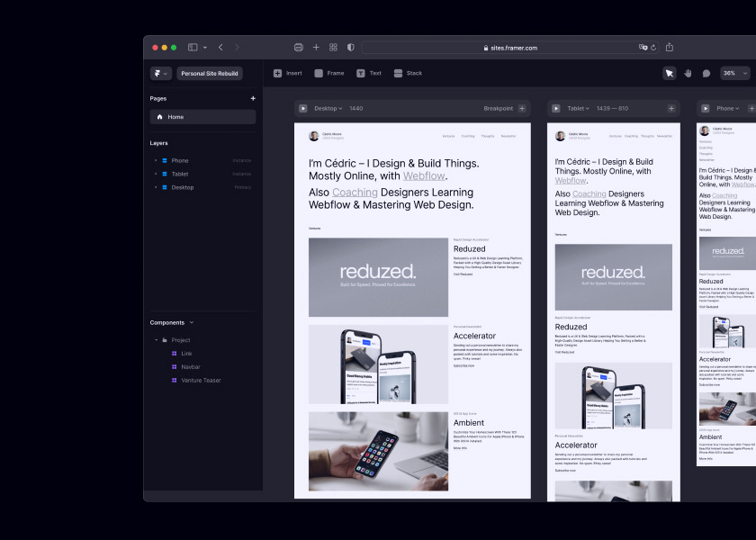This screenshot has height=540, width=756.
Task: Expand the Tablet layer arrow
Action: (156, 174)
